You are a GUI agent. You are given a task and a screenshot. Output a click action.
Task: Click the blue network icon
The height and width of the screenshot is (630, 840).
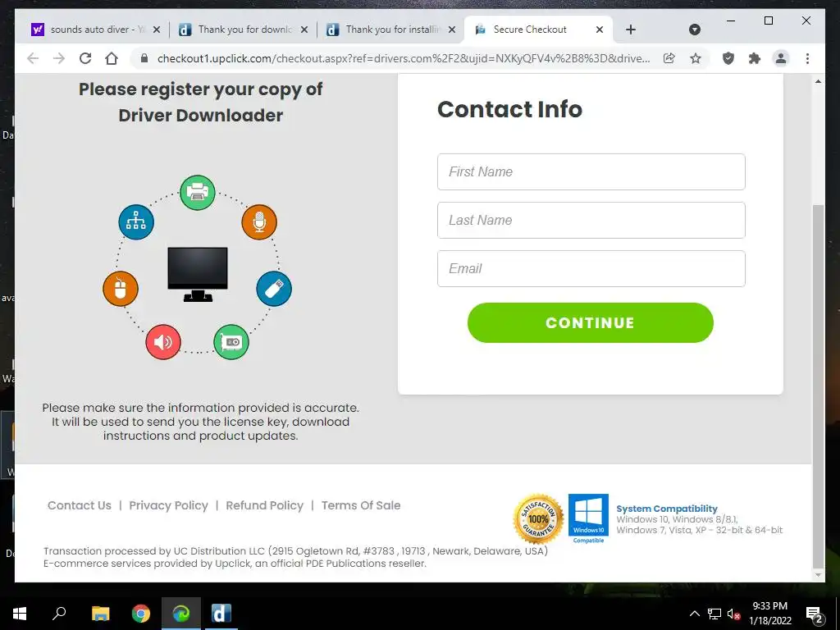point(136,221)
